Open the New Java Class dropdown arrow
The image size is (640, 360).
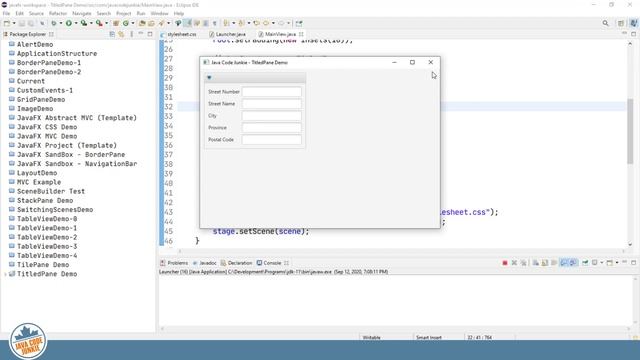point(133,23)
